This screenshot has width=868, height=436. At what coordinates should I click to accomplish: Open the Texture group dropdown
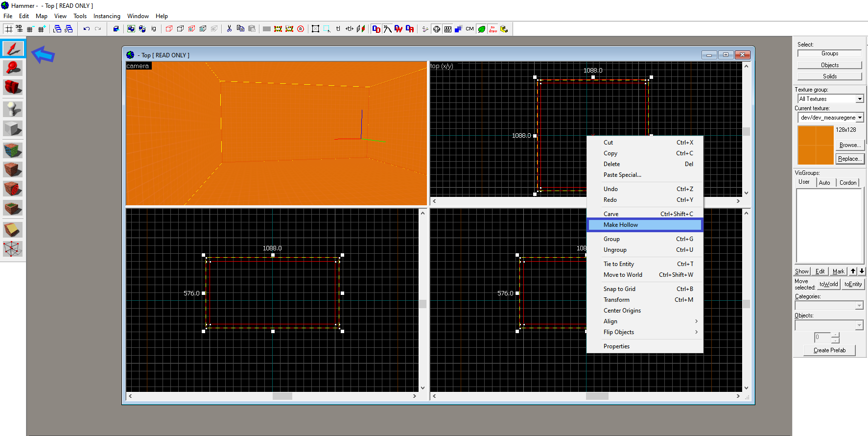click(x=859, y=99)
